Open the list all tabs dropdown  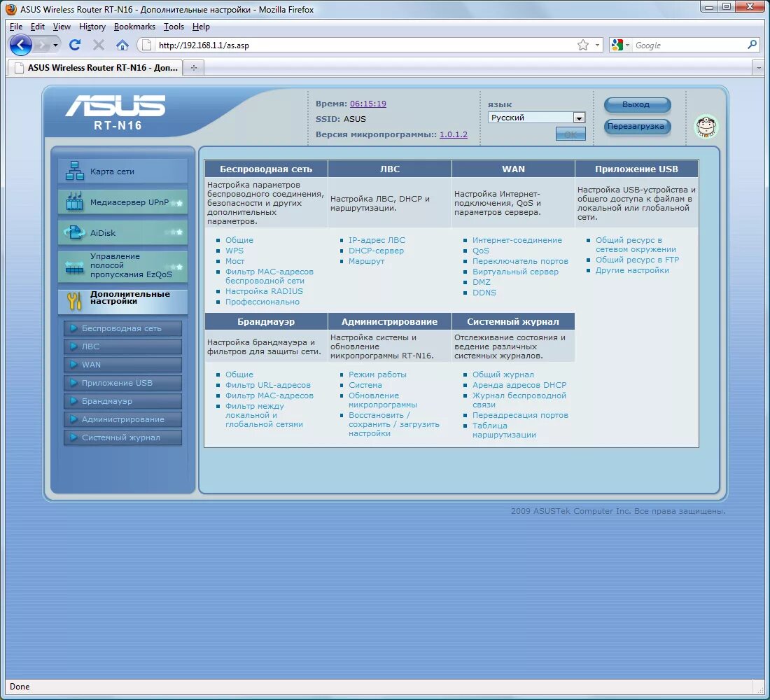tap(759, 68)
